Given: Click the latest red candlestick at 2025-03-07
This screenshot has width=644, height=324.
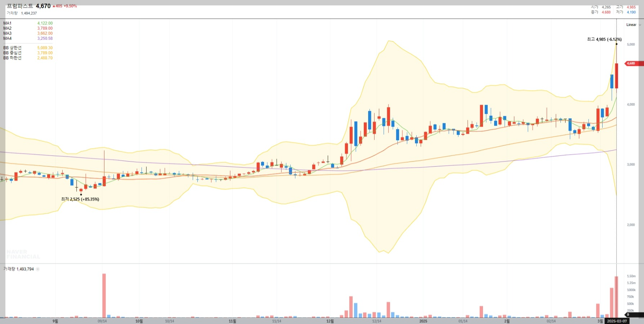Looking at the screenshot, I should point(617,76).
